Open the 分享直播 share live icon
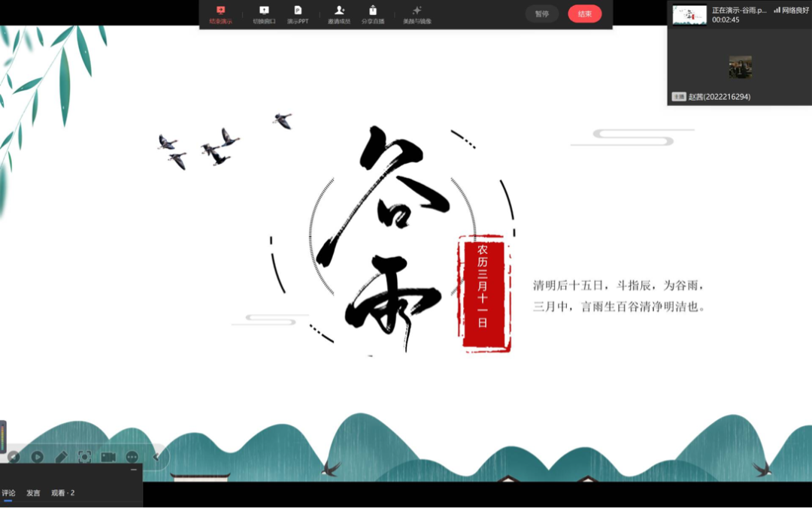812x508 pixels. coord(373,14)
